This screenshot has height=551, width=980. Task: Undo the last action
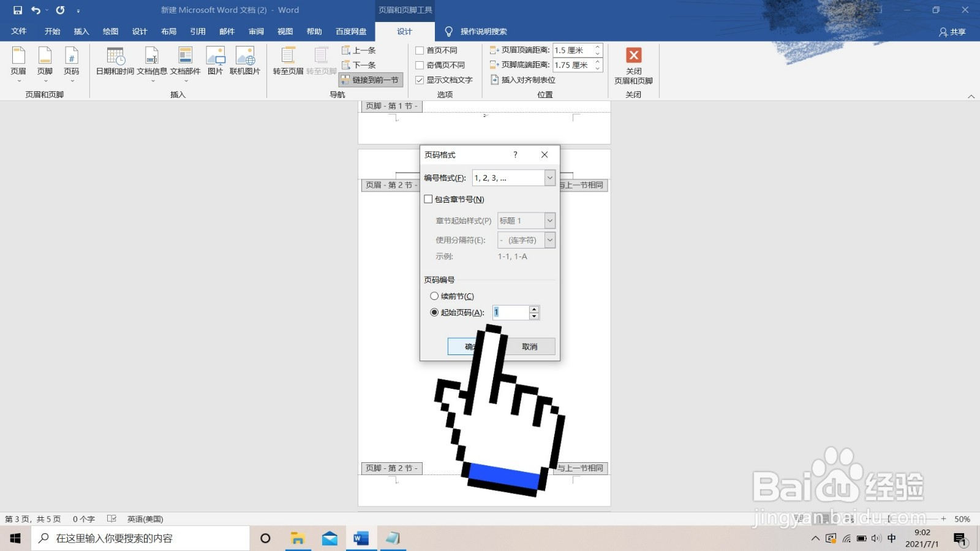36,10
